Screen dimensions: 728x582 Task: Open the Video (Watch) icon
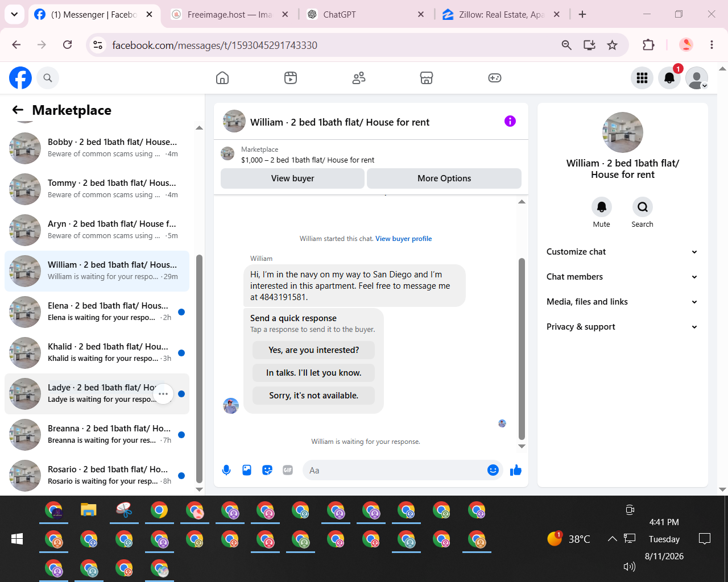pyautogui.click(x=291, y=78)
